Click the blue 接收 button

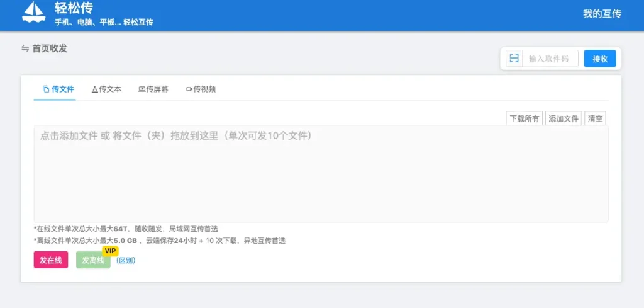[599, 59]
